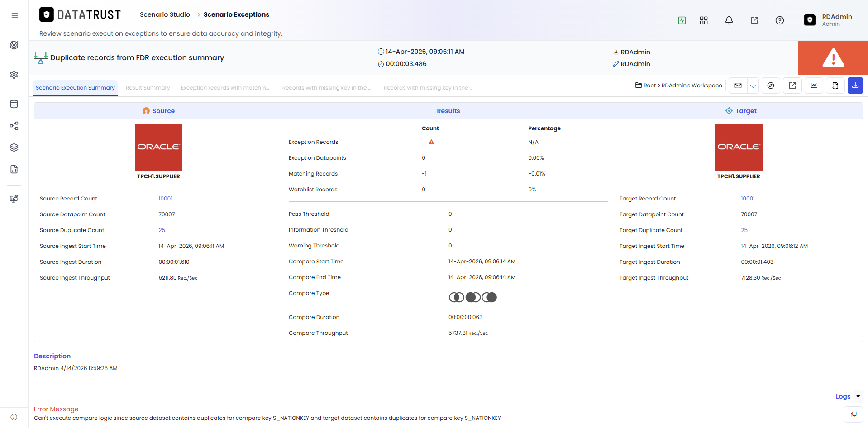Viewport: 868px width, 428px height.
Task: Click the compass icon in toolbar
Action: coord(771,86)
